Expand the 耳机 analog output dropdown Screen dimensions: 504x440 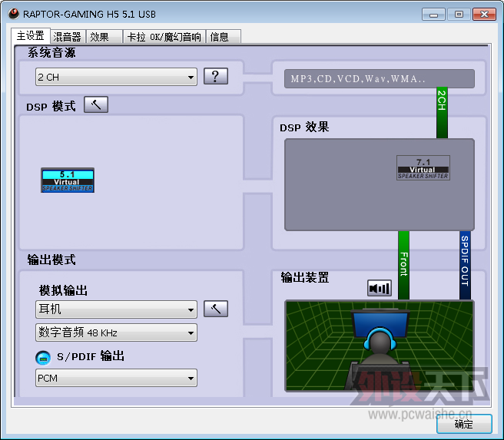116,309
